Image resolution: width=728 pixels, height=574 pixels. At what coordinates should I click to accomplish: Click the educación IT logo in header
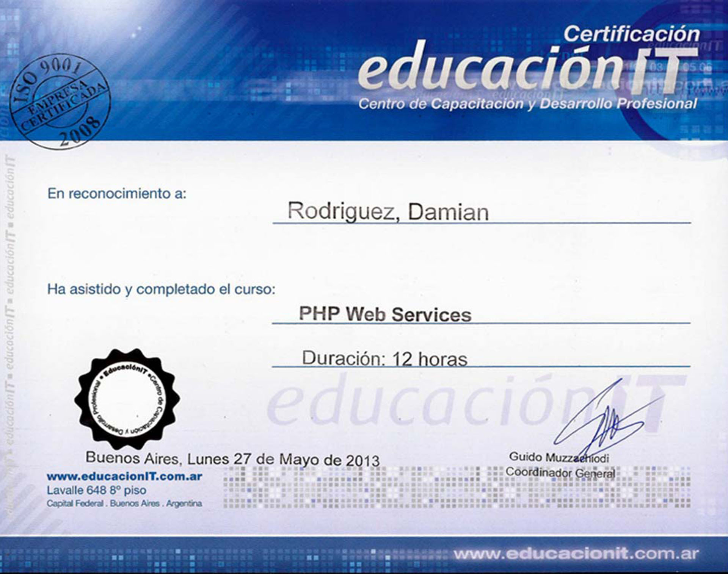coord(527,69)
